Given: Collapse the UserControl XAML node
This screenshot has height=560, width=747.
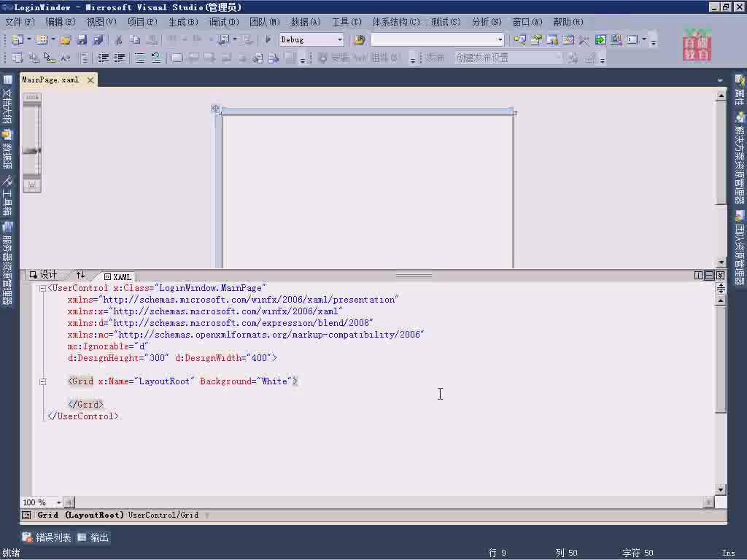Looking at the screenshot, I should pyautogui.click(x=42, y=288).
